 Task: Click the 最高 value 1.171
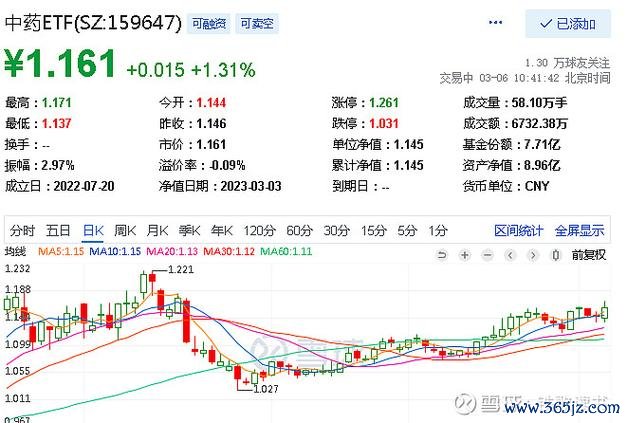coord(56,103)
